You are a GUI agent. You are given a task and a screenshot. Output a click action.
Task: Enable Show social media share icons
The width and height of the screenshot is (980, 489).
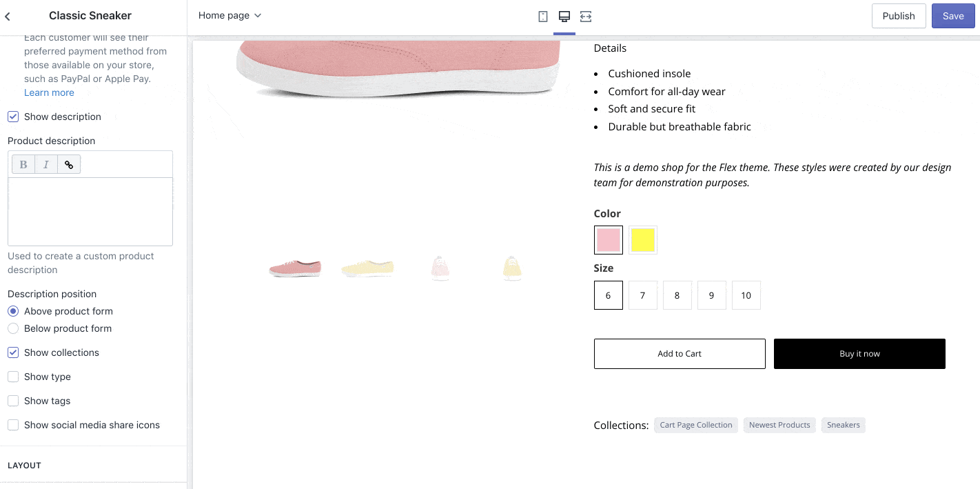[x=13, y=425]
